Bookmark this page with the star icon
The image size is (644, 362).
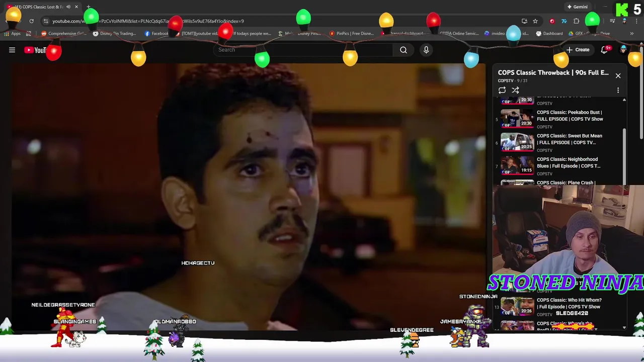click(535, 21)
